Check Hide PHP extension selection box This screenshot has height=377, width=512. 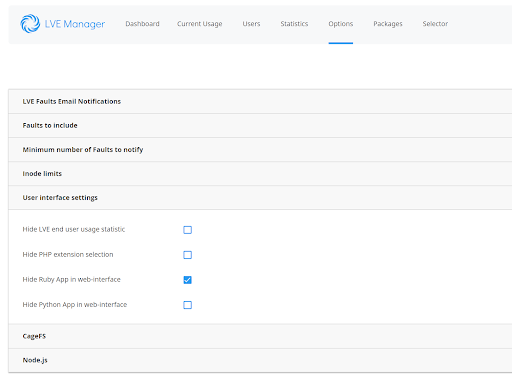pos(188,255)
